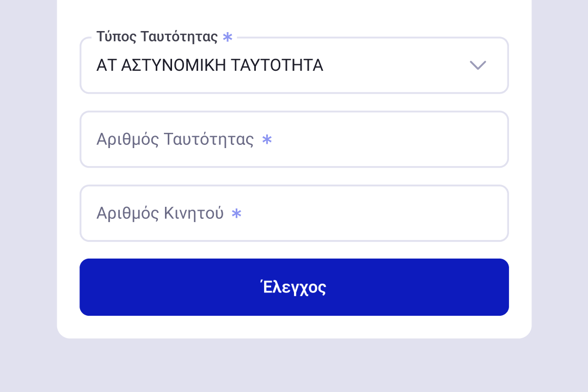
Task: Click the asterisk beside Αριθμός Κινητού
Action: click(236, 213)
